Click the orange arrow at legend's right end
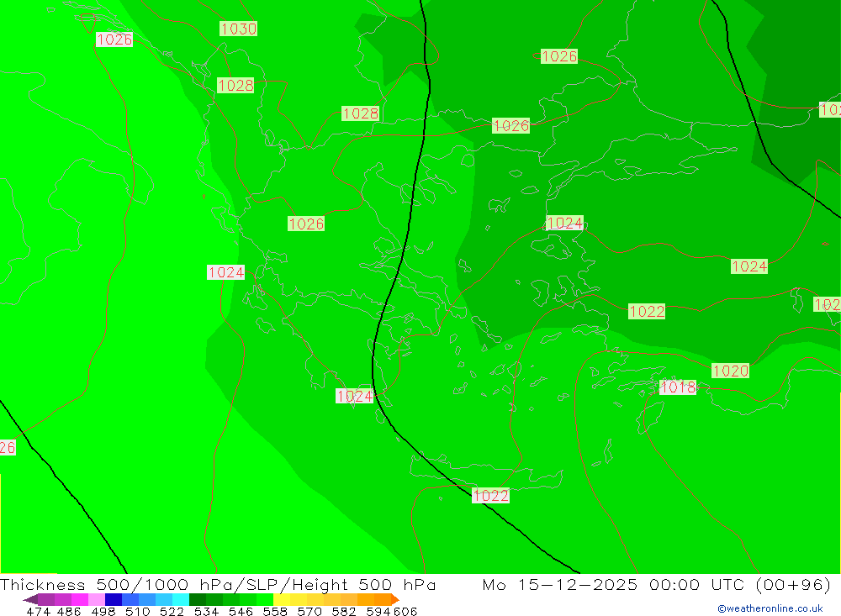841x616 pixels. 395,599
